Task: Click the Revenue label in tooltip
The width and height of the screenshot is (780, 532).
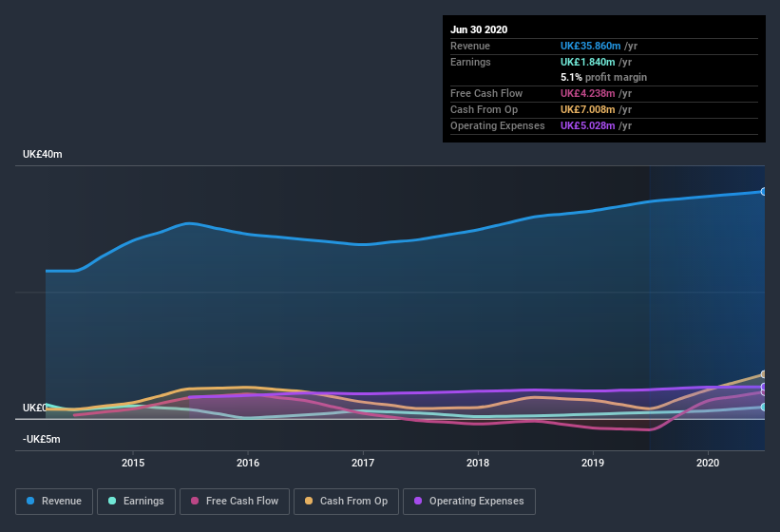Action: pos(470,46)
